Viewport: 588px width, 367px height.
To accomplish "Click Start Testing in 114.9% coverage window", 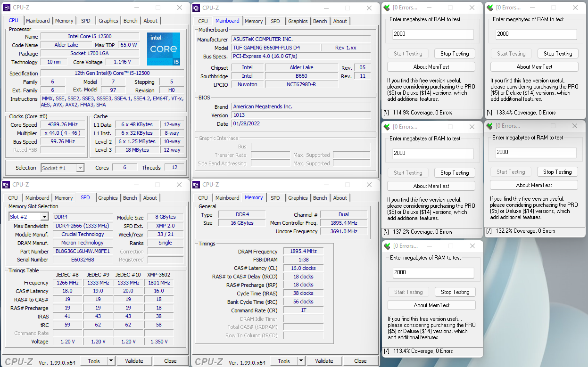I will click(x=408, y=54).
